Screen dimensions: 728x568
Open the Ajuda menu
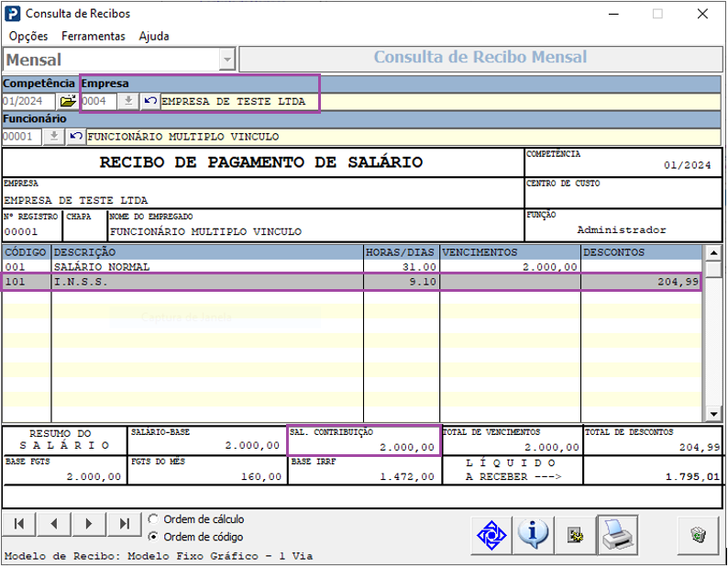point(154,37)
